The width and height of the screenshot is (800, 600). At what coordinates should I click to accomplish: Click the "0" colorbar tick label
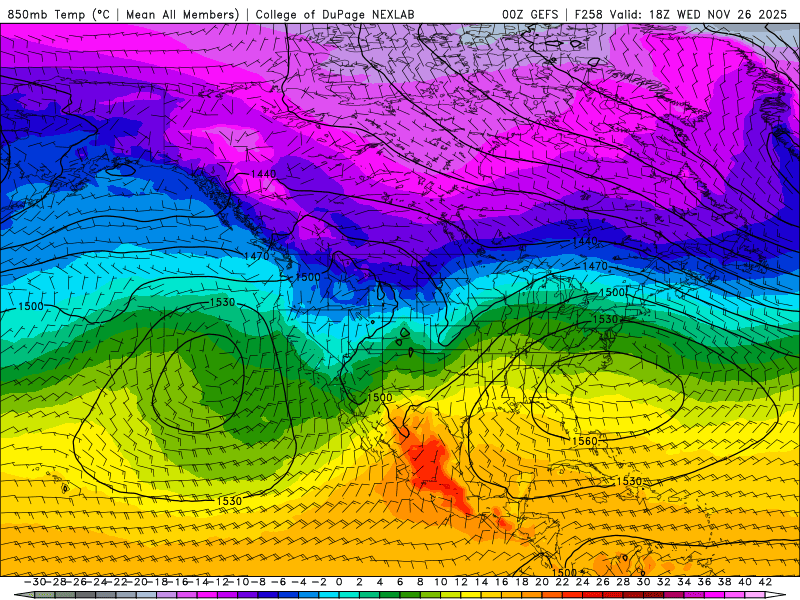[x=339, y=582]
